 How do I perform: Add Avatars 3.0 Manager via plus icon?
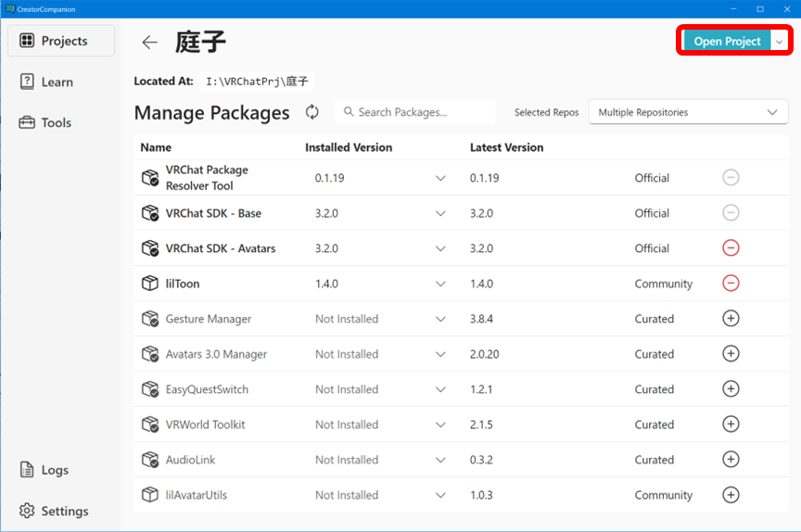pos(731,354)
